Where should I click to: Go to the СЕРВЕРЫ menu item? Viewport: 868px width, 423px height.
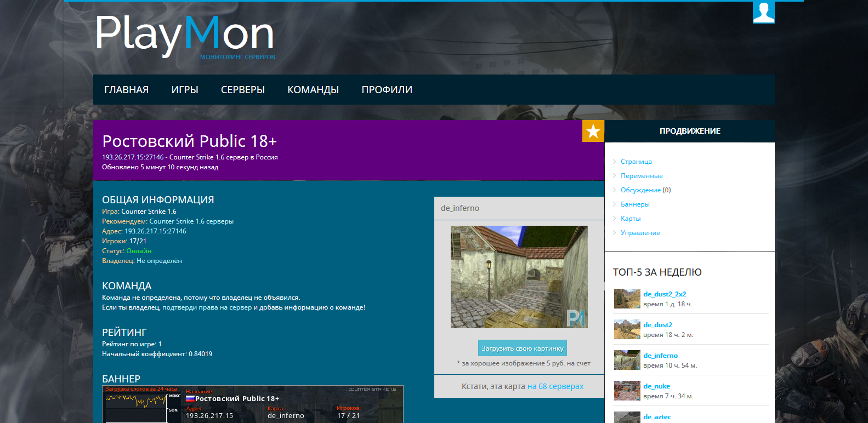point(242,90)
